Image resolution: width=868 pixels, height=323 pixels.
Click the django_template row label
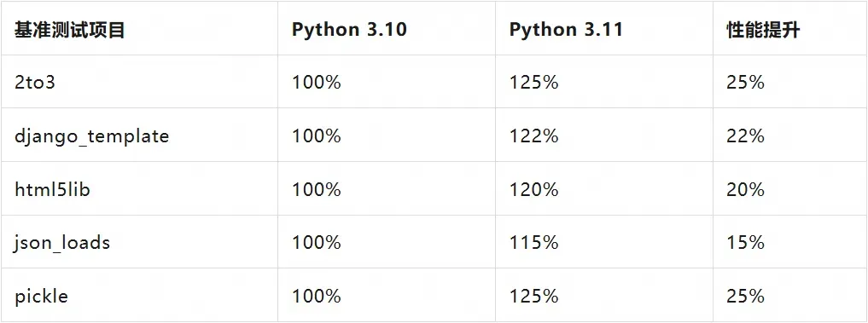92,136
